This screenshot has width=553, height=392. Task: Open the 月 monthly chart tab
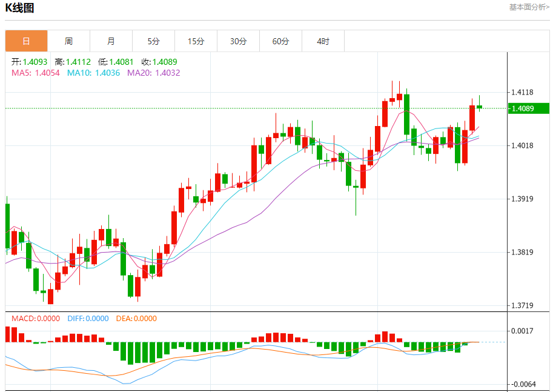(x=111, y=41)
